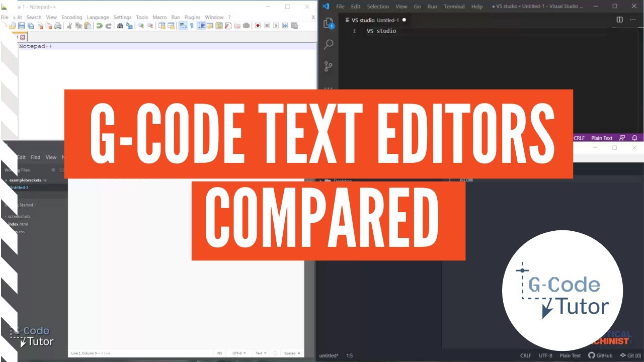
Task: Click the notifications bell in VS Code status bar
Action: pyautogui.click(x=634, y=138)
